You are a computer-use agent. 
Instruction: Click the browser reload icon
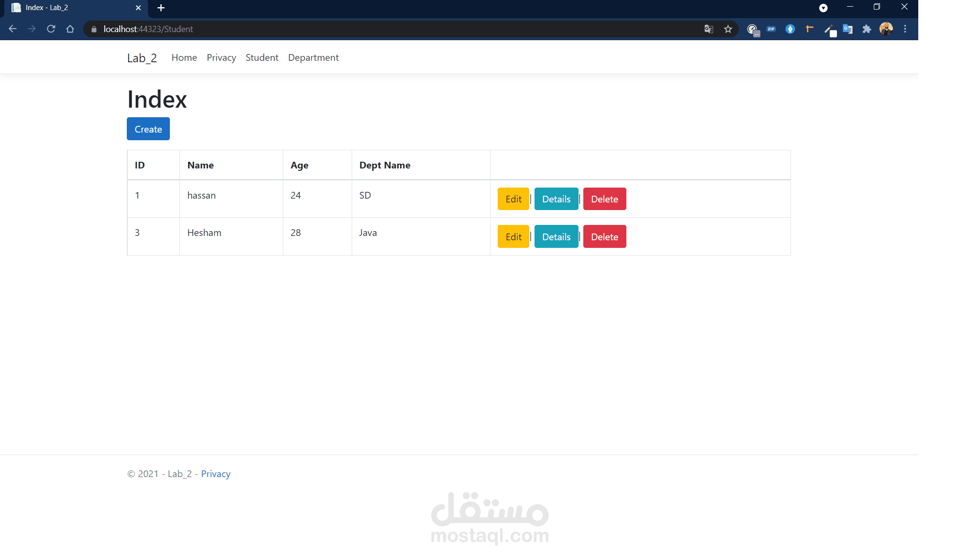(x=51, y=29)
